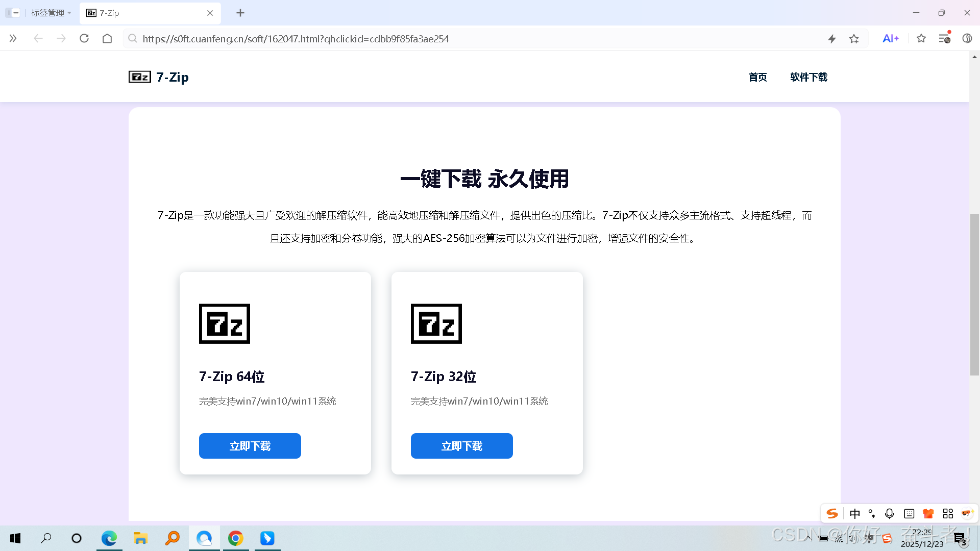
Task: Toggle Sogou microphone voice input
Action: [890, 513]
